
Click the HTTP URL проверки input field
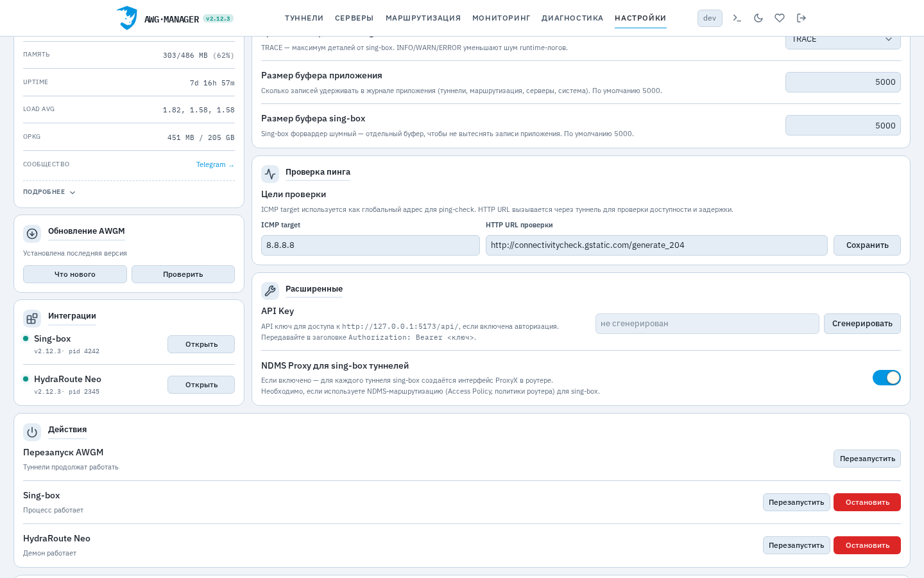(656, 245)
